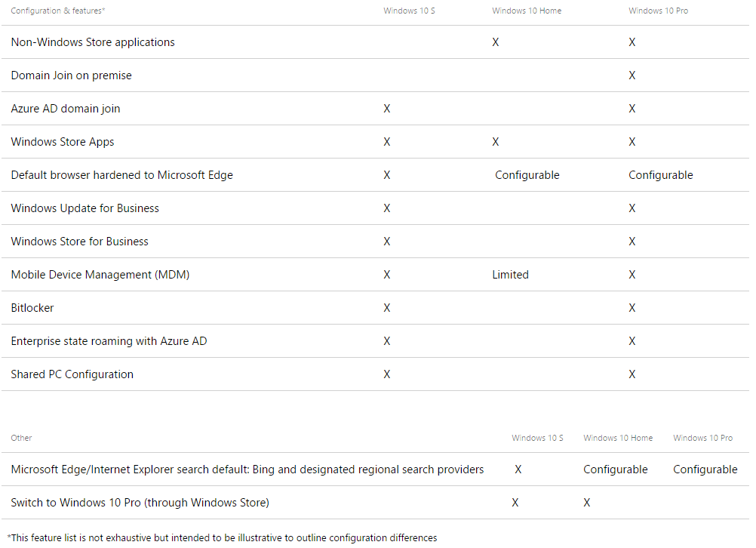Select Shared PC Configuration label

coord(72,374)
